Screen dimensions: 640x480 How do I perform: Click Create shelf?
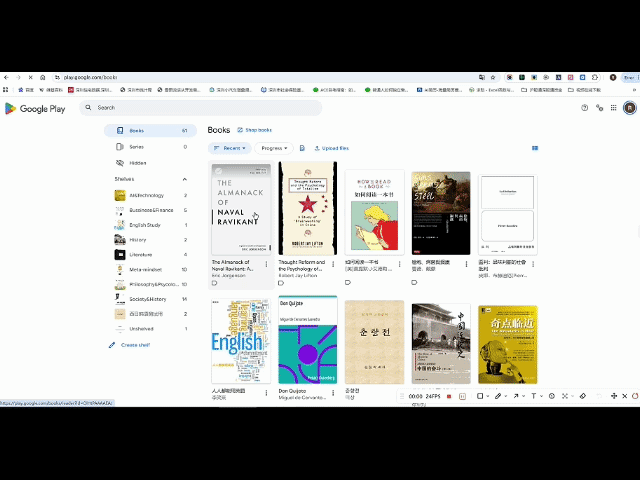click(x=129, y=345)
